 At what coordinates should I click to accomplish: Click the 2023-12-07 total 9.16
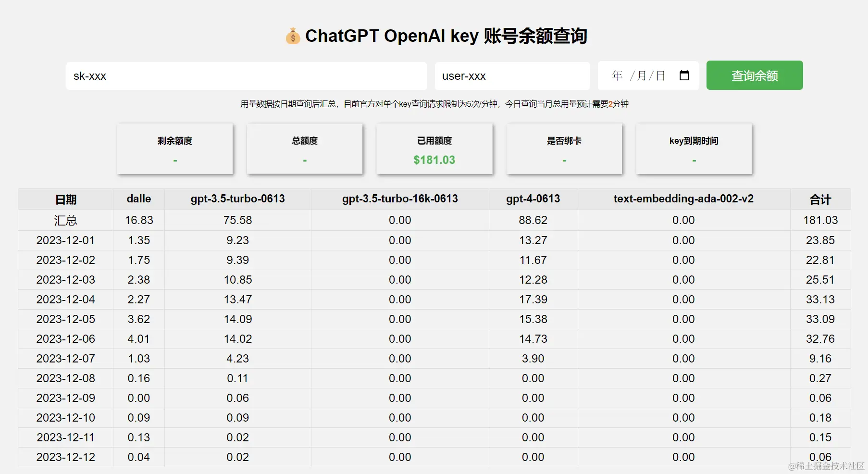point(820,359)
